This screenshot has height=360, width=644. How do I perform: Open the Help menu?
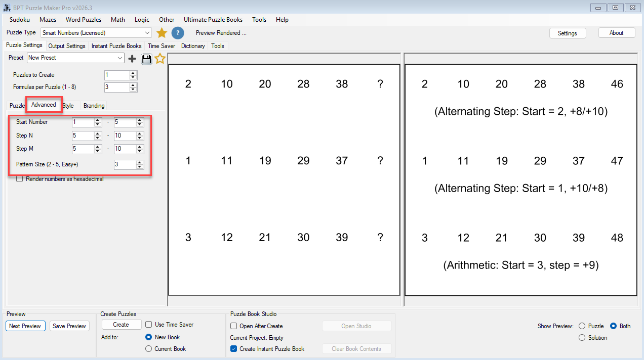[x=282, y=20]
